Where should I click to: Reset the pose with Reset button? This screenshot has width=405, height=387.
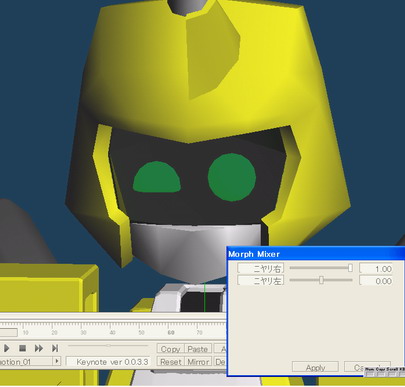point(170,362)
